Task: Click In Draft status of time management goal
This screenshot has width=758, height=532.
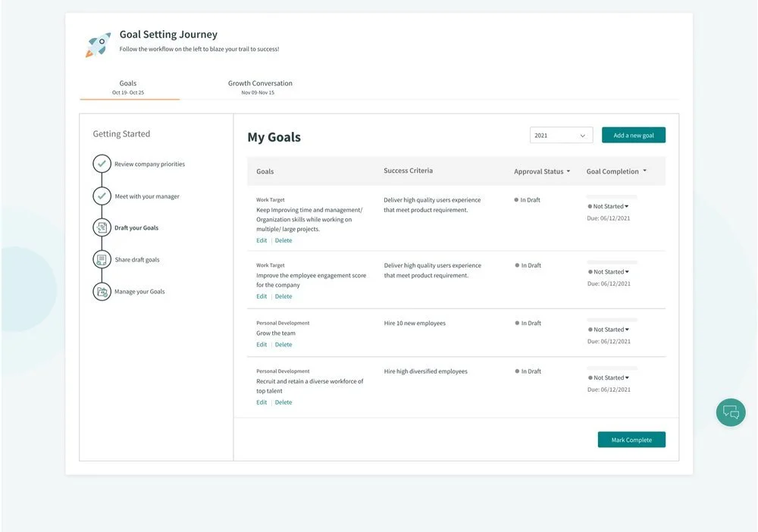Action: click(x=528, y=199)
